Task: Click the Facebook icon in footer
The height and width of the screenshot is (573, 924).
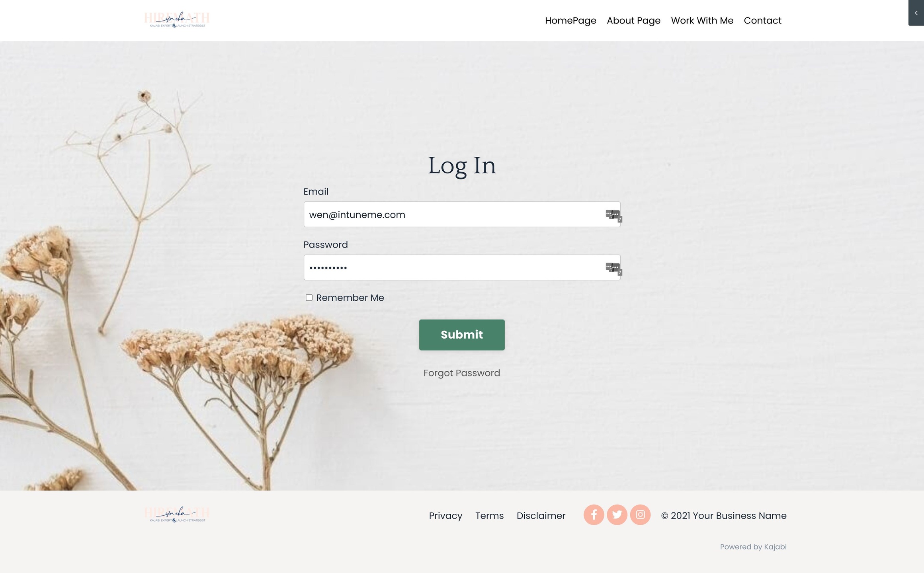Action: tap(593, 515)
